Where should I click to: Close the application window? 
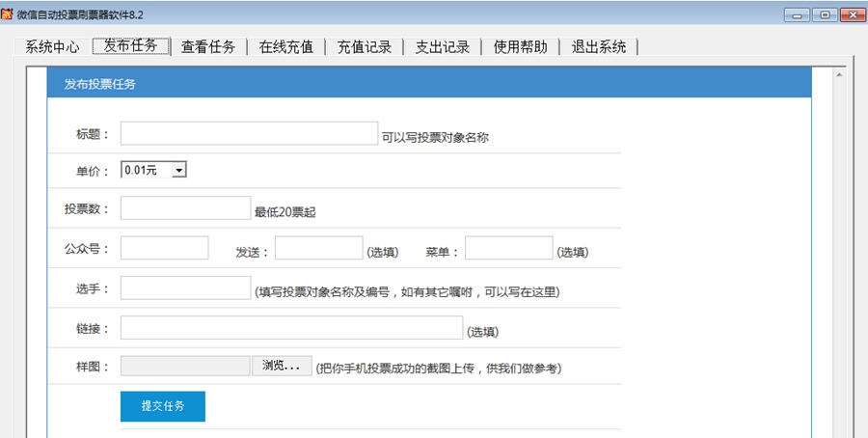[x=853, y=14]
